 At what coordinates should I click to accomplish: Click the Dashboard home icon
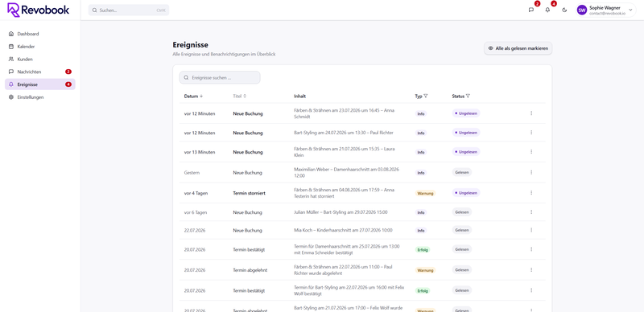[x=11, y=34]
